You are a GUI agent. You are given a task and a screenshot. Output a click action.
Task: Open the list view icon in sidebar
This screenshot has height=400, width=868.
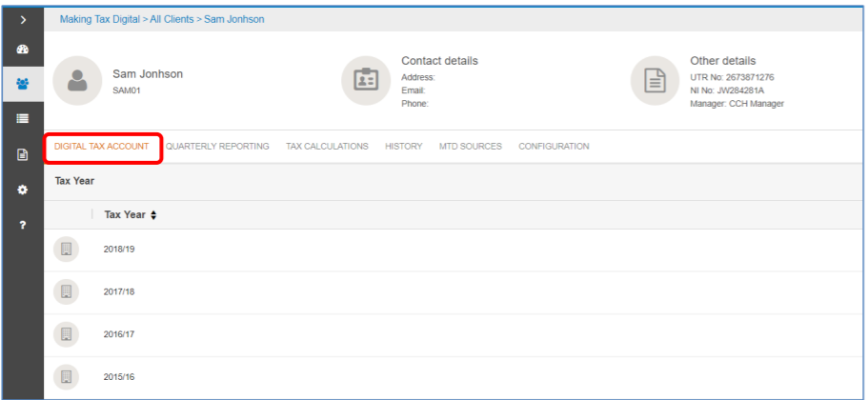[23, 118]
